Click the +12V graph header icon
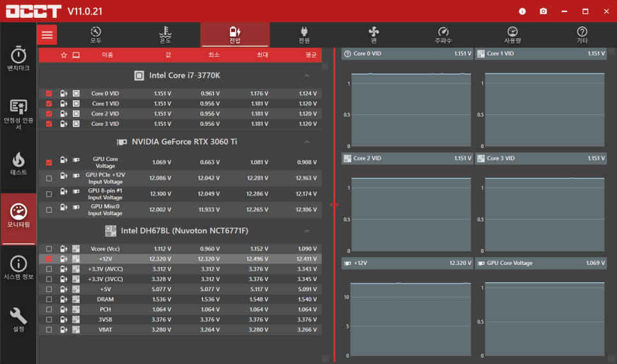The height and width of the screenshot is (364, 617). (x=347, y=263)
